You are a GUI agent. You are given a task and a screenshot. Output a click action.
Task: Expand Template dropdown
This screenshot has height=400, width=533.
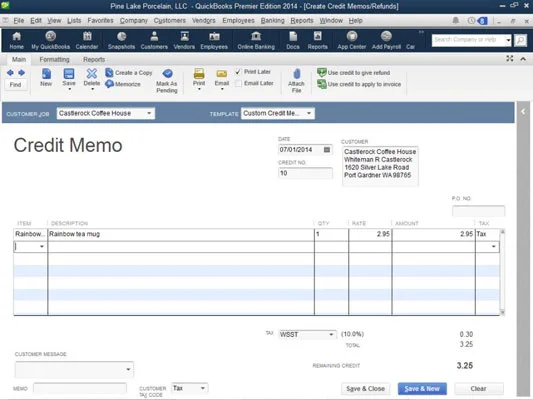[309, 113]
